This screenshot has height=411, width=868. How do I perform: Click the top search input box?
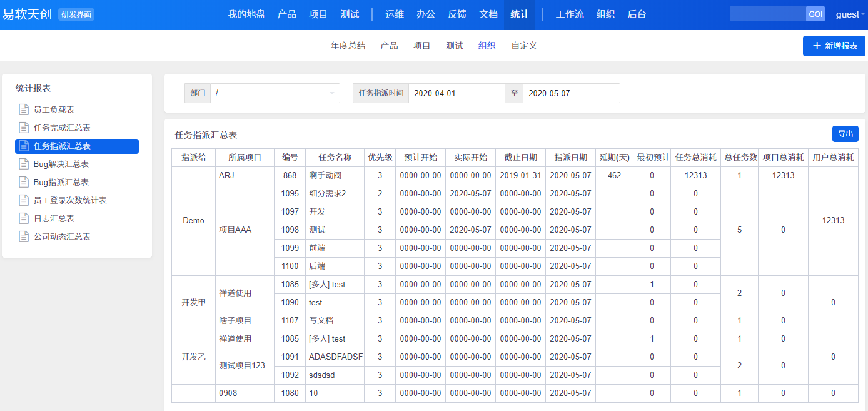[x=767, y=14]
